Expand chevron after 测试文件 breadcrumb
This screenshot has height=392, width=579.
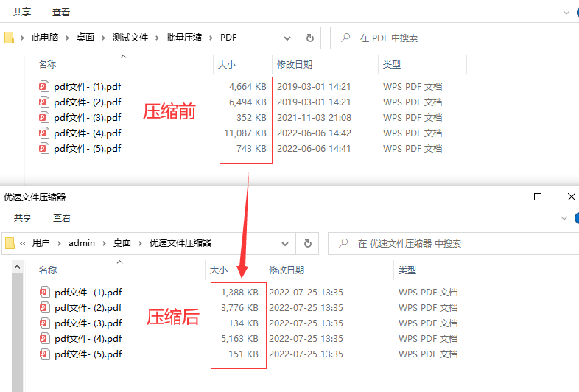pyautogui.click(x=157, y=38)
